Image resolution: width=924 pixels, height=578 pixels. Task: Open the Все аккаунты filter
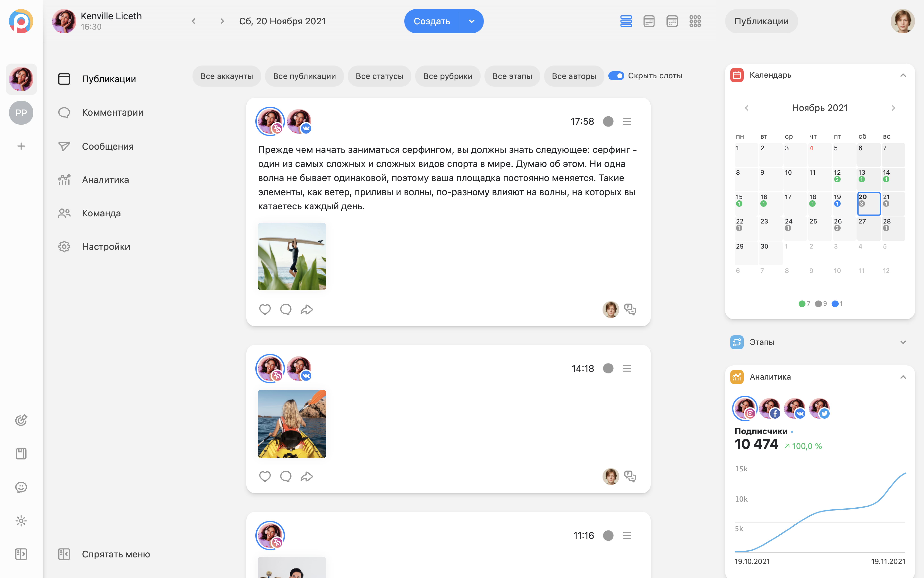[x=227, y=76]
